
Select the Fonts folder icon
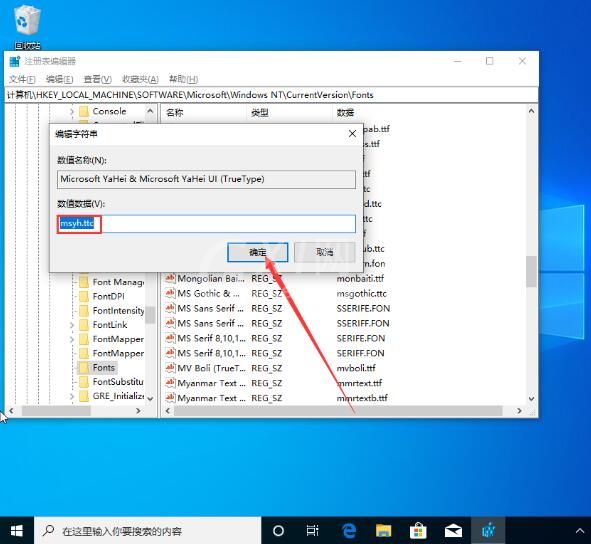(84, 368)
